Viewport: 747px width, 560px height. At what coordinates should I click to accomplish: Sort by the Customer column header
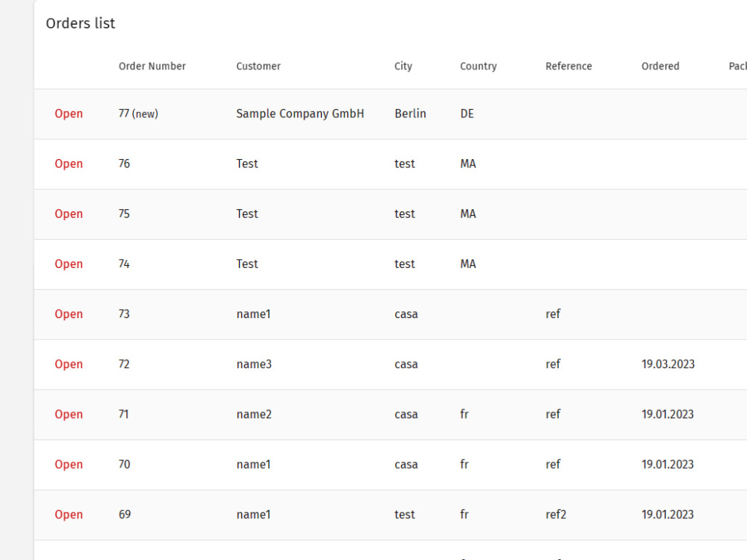tap(258, 66)
